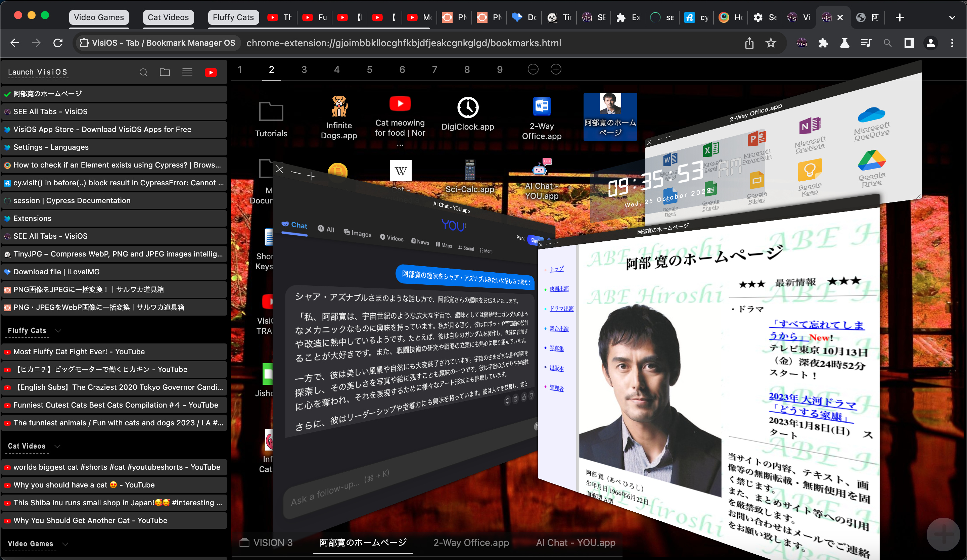Open session | Cypress Documentation entry
Screen dimensions: 967x560
coord(114,201)
